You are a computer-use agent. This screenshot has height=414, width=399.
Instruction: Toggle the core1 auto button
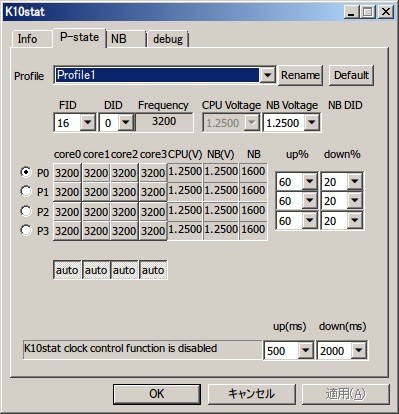pos(96,270)
